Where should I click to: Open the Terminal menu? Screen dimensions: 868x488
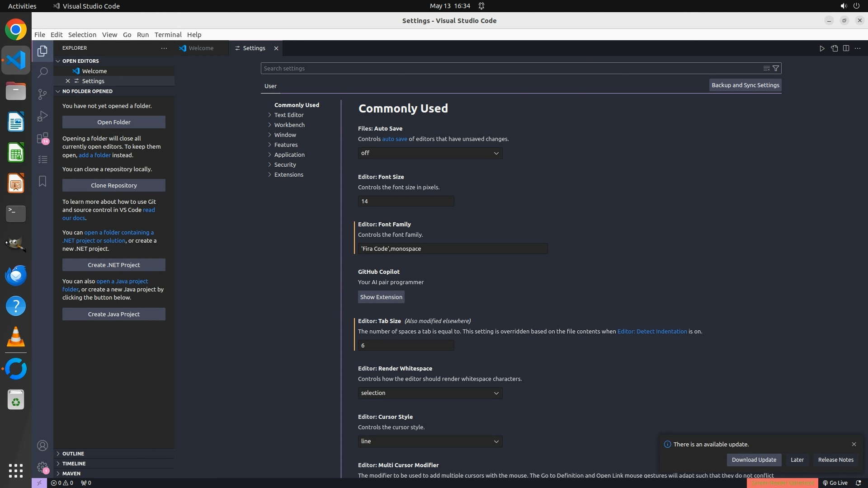168,35
